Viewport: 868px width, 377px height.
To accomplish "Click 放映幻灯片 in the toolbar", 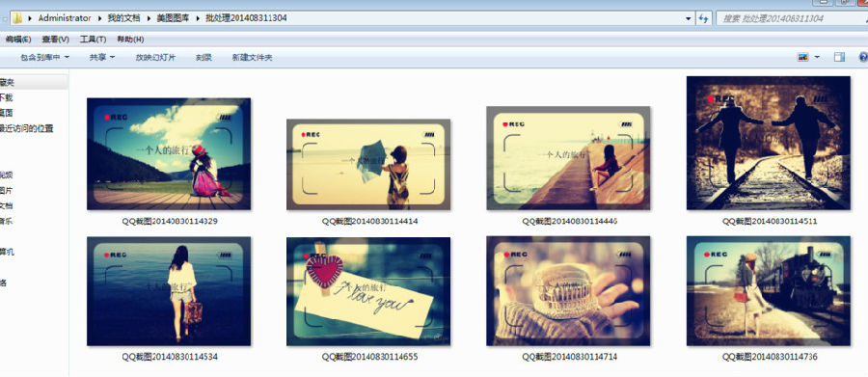I will tap(155, 57).
